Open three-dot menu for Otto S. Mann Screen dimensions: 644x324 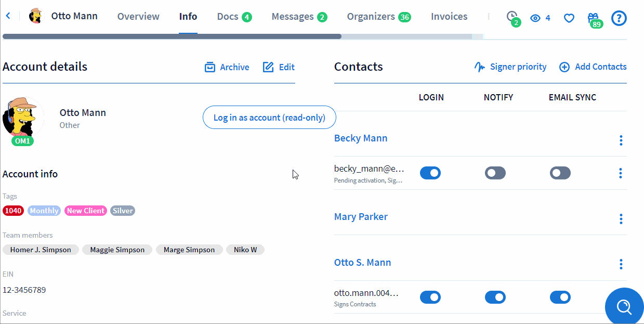click(x=621, y=264)
